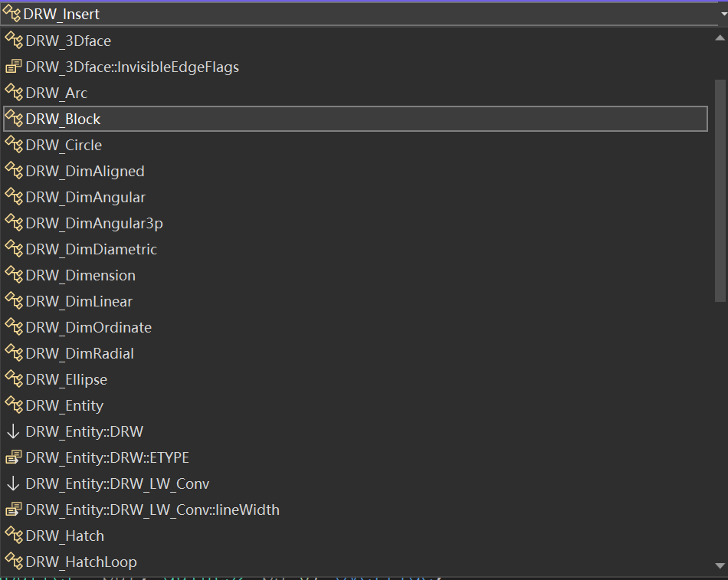Click the class icon beside DRW_Arc
The height and width of the screenshot is (580, 728).
click(x=14, y=93)
